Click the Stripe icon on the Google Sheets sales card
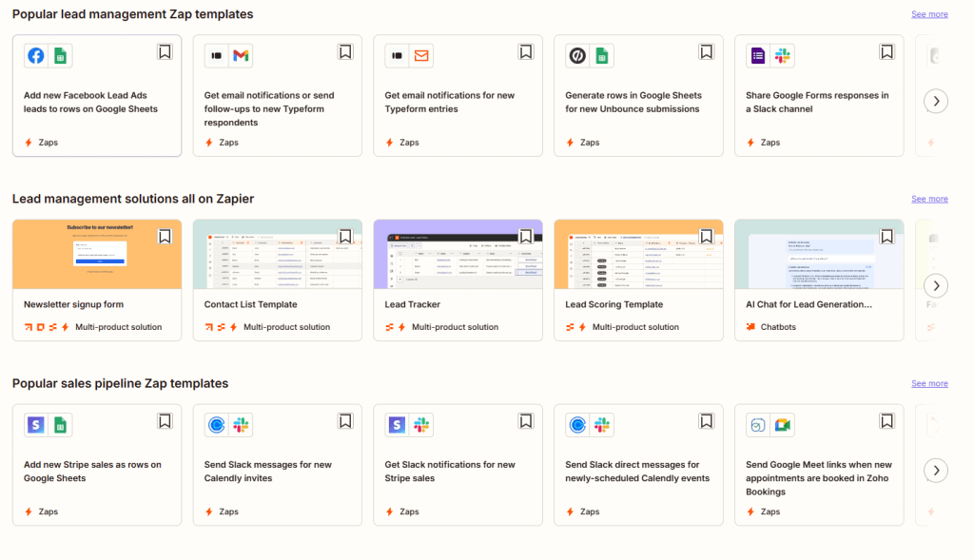974x560 pixels. (36, 425)
